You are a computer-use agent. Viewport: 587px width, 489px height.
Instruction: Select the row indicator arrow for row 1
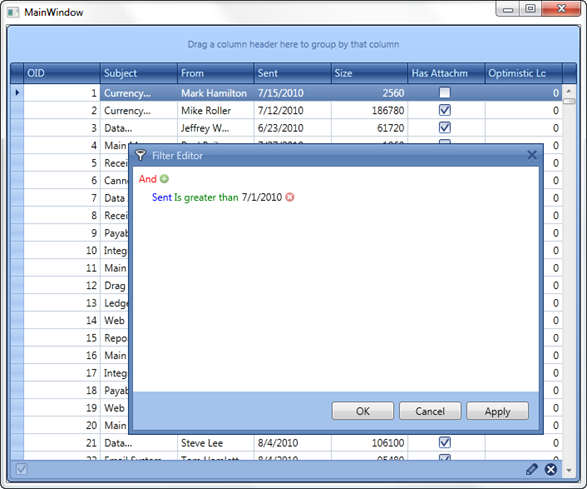(x=17, y=92)
